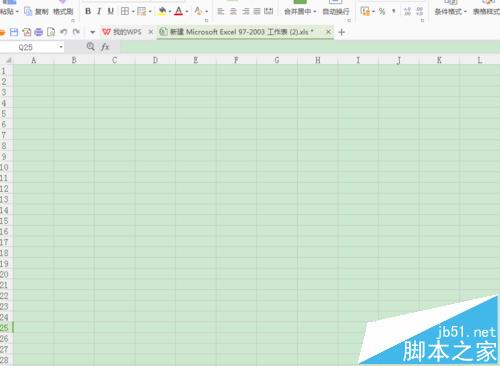The width and height of the screenshot is (500, 366).
Task: Open print preview icon
Action: (51, 32)
